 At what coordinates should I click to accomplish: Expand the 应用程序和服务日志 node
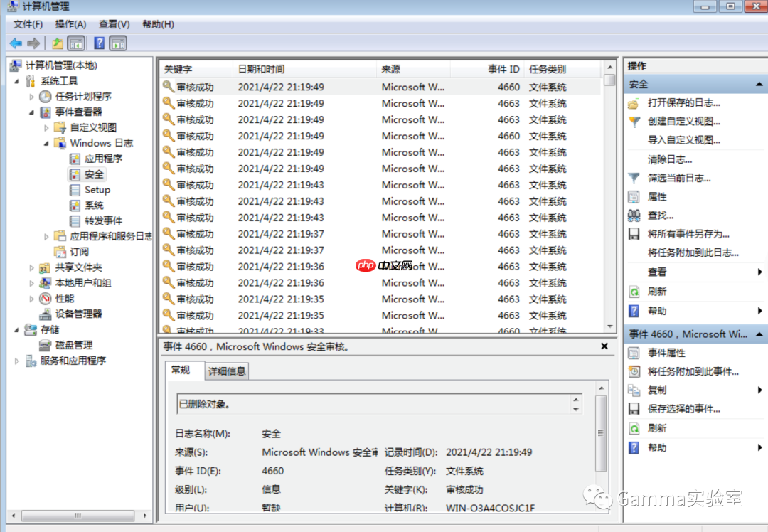(46, 237)
